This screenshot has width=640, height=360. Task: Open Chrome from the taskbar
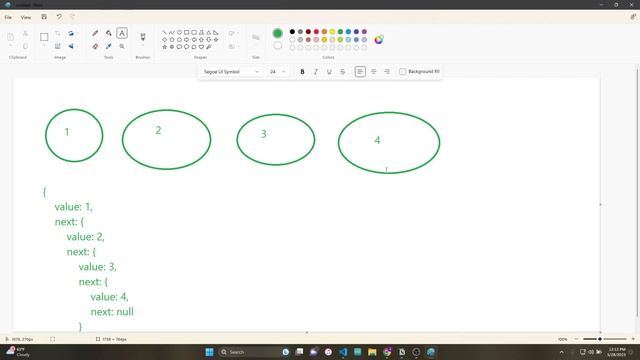coord(387,352)
